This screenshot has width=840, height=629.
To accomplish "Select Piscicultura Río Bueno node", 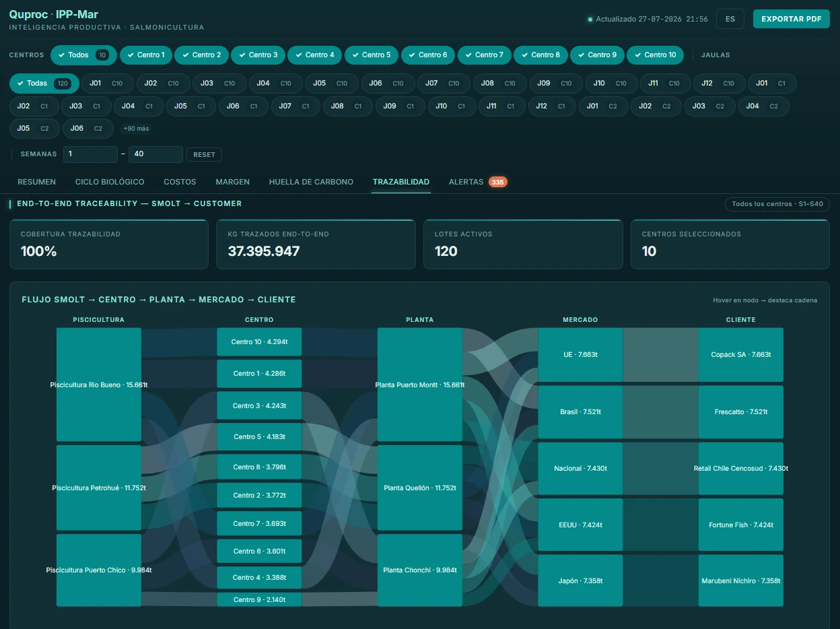I will coord(99,385).
